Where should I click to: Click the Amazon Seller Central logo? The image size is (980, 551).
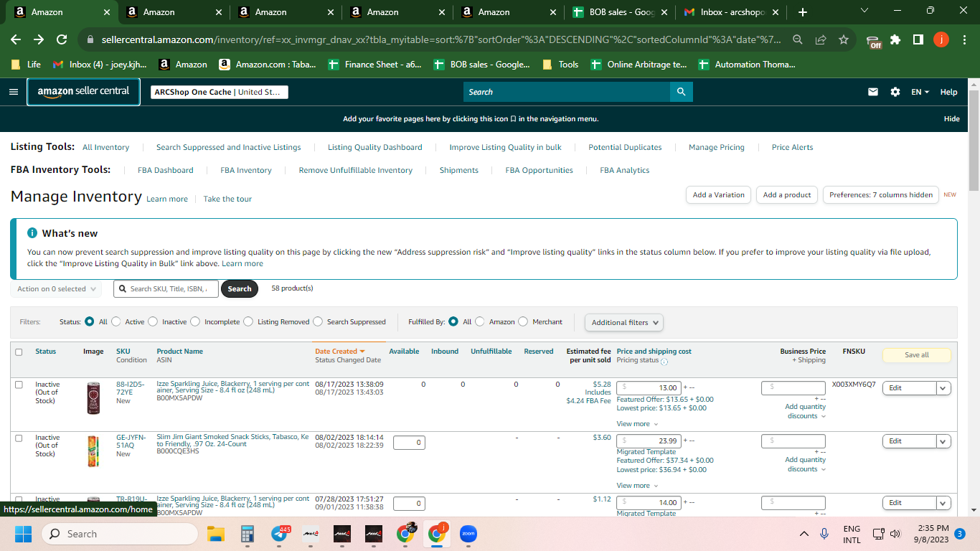(83, 92)
